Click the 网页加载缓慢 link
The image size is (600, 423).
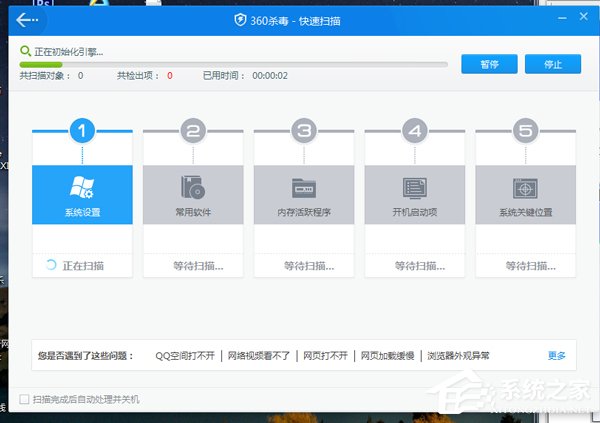[387, 356]
